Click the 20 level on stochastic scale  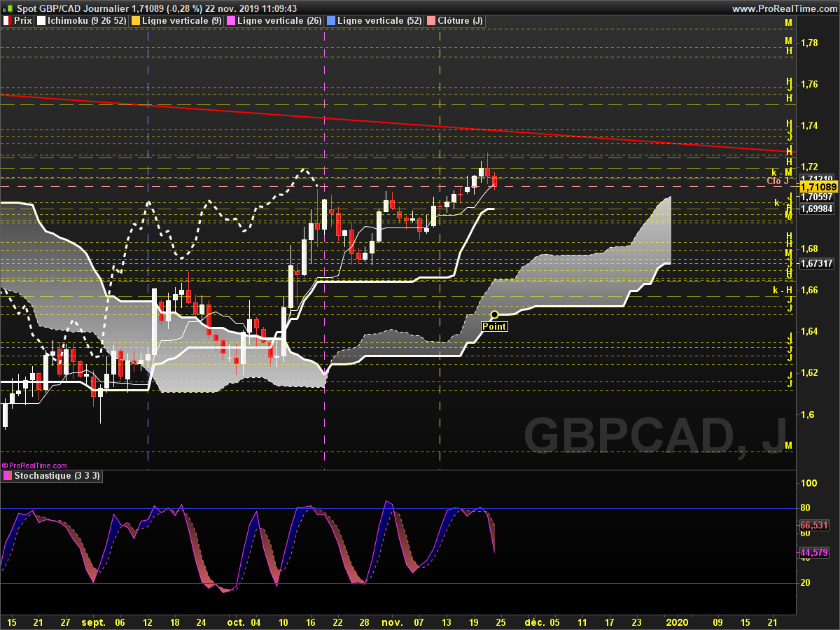tap(806, 582)
